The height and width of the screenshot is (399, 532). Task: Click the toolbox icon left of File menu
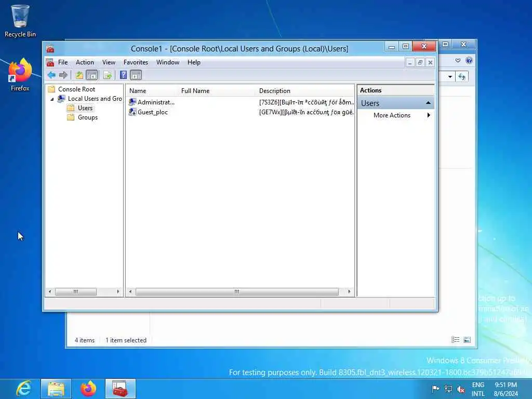[50, 62]
